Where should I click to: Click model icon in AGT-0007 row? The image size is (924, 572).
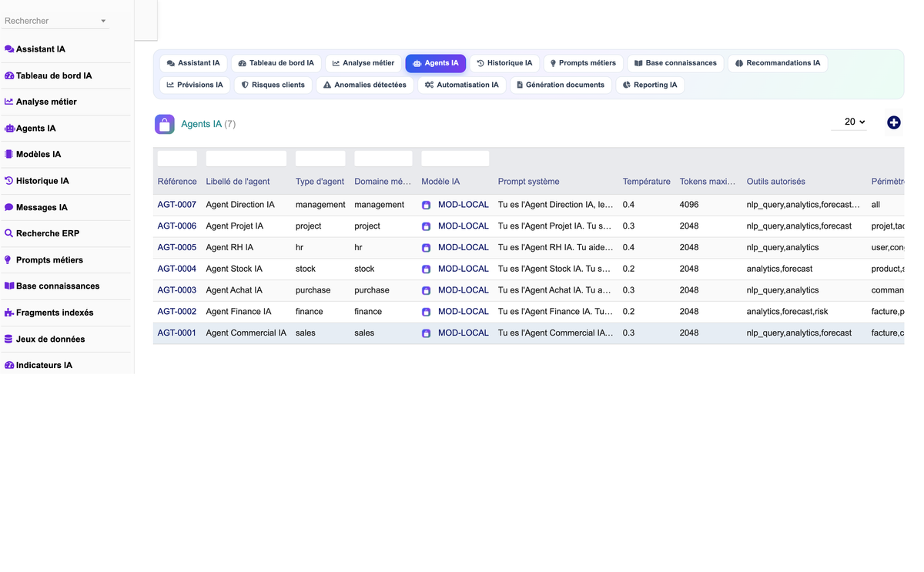[x=426, y=206]
